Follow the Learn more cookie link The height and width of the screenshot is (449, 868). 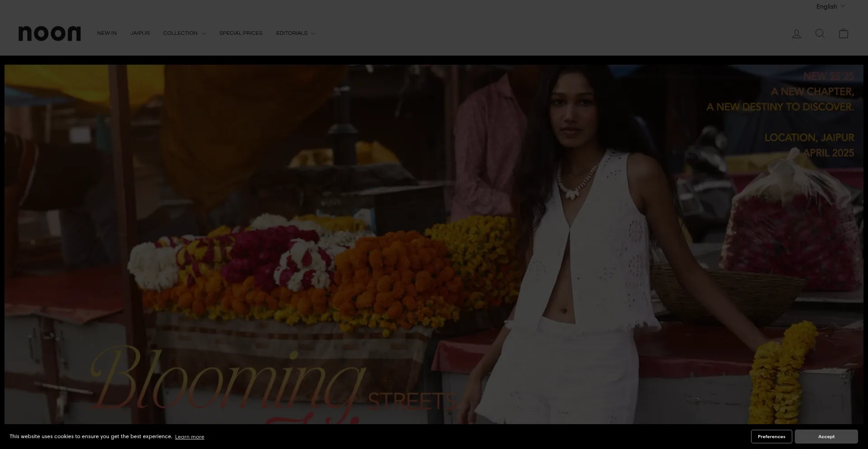[189, 437]
